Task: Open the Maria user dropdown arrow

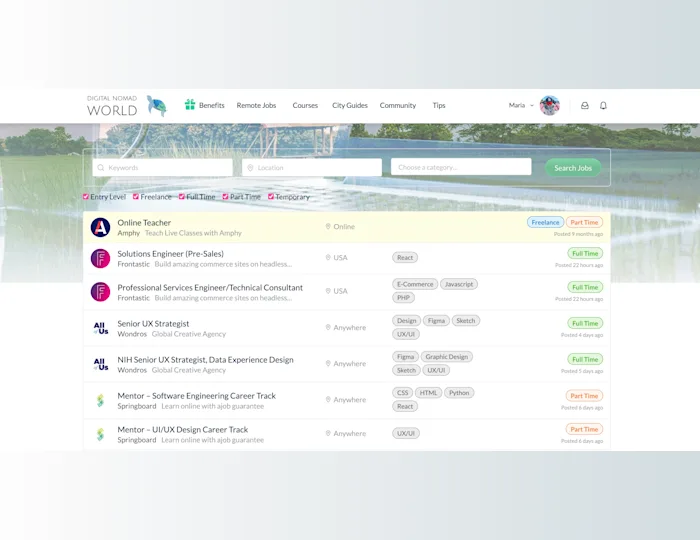Action: [532, 105]
